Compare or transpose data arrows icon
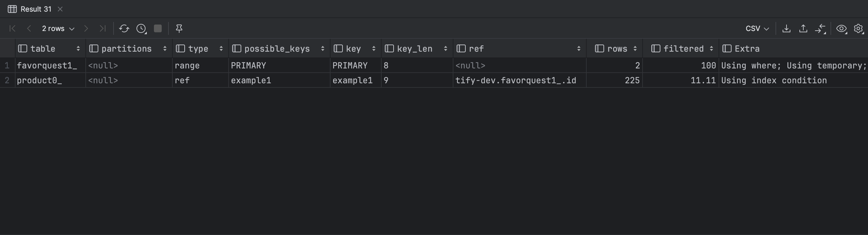The height and width of the screenshot is (235, 868). point(820,29)
